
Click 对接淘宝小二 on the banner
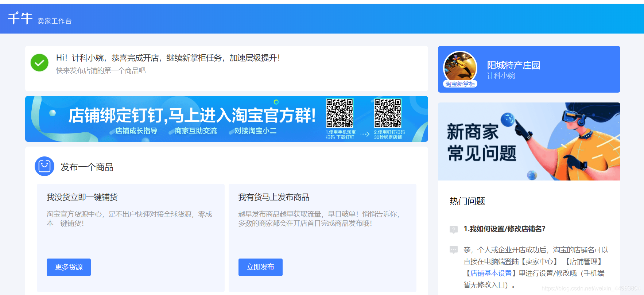[x=255, y=131]
